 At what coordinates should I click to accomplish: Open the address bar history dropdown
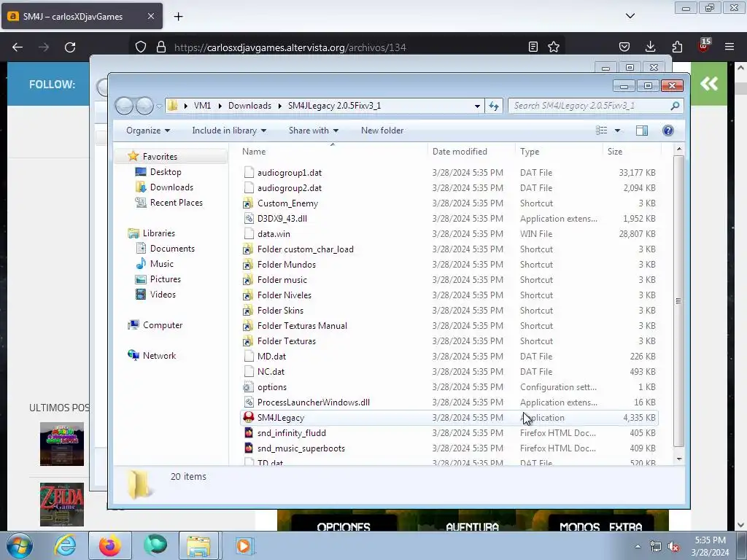pos(477,106)
